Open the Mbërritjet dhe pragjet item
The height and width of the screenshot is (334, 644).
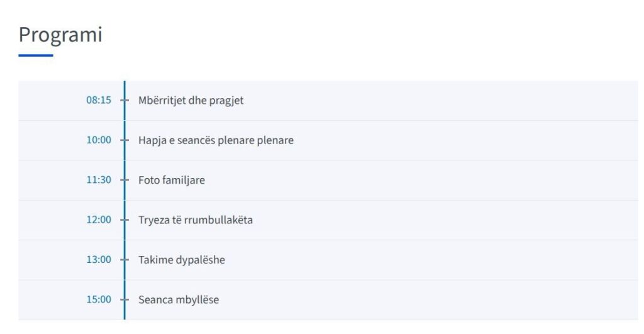(x=191, y=100)
